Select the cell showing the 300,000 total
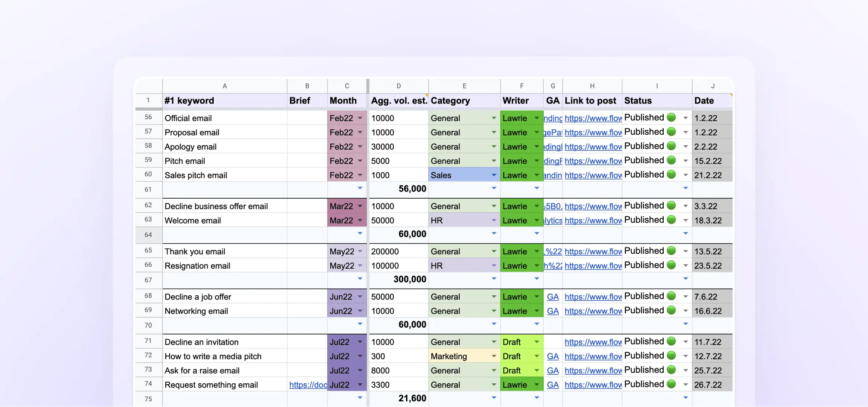The height and width of the screenshot is (407, 868). point(398,279)
